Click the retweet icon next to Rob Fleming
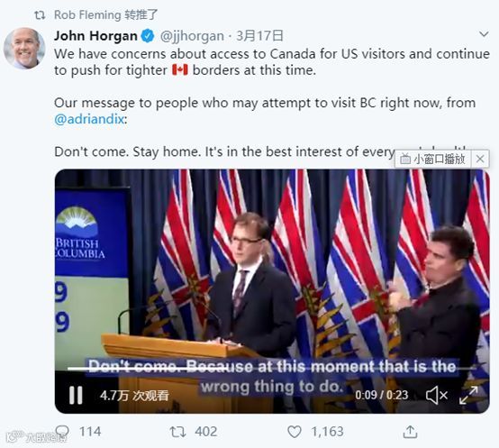This screenshot has height=448, width=499. (41, 15)
